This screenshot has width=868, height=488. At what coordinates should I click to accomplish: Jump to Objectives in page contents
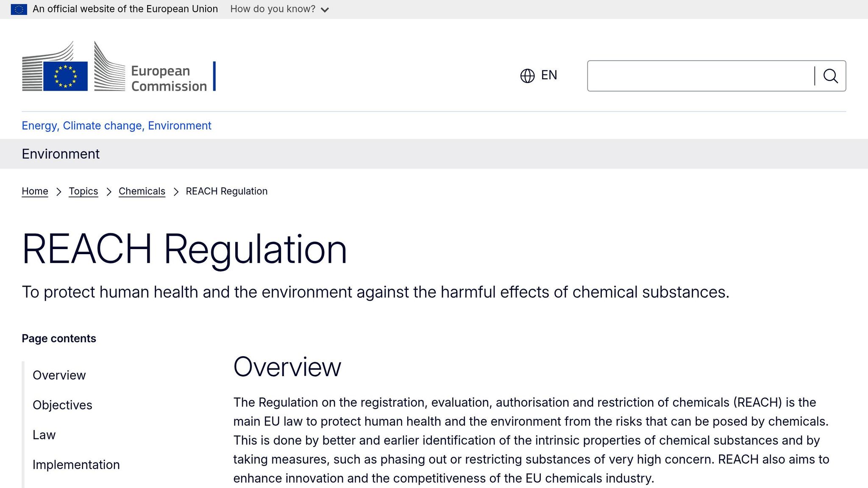click(62, 405)
